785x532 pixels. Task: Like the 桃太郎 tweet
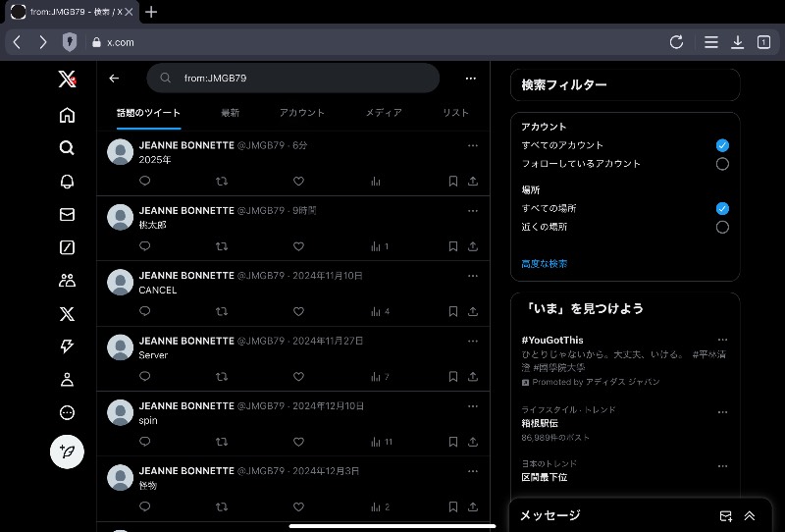tap(298, 246)
